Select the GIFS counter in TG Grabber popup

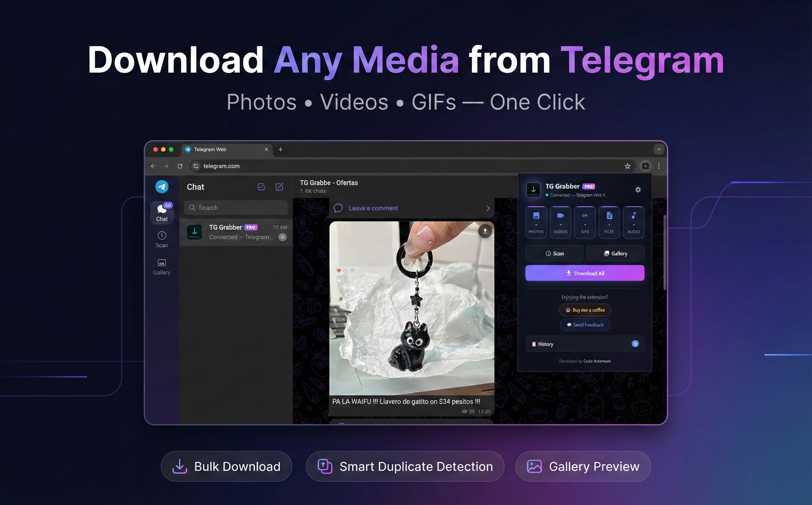coord(585,222)
